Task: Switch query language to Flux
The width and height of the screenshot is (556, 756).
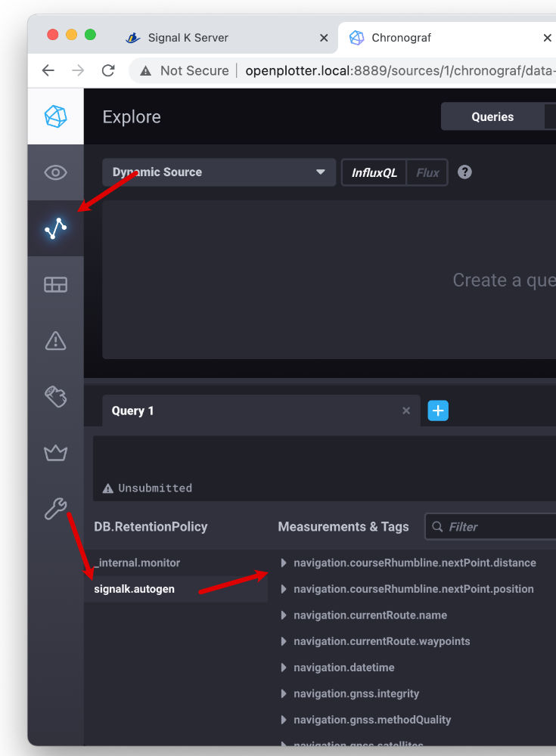Action: [427, 172]
